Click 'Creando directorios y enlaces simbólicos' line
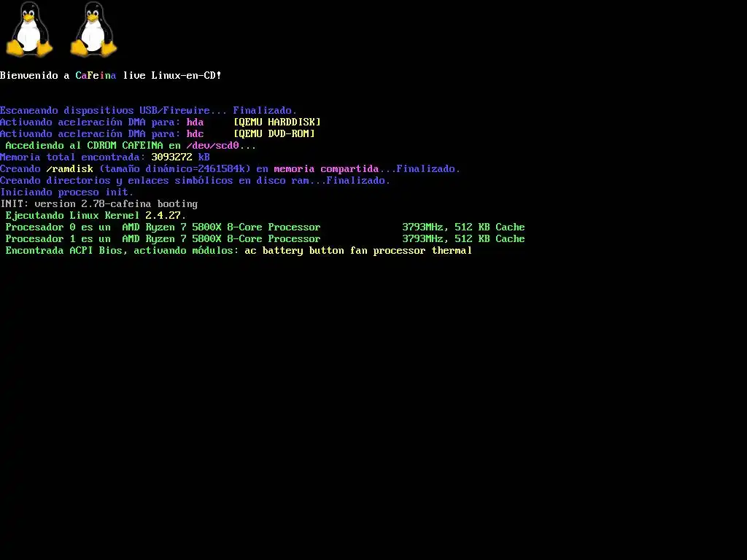The width and height of the screenshot is (747, 560). tap(195, 181)
